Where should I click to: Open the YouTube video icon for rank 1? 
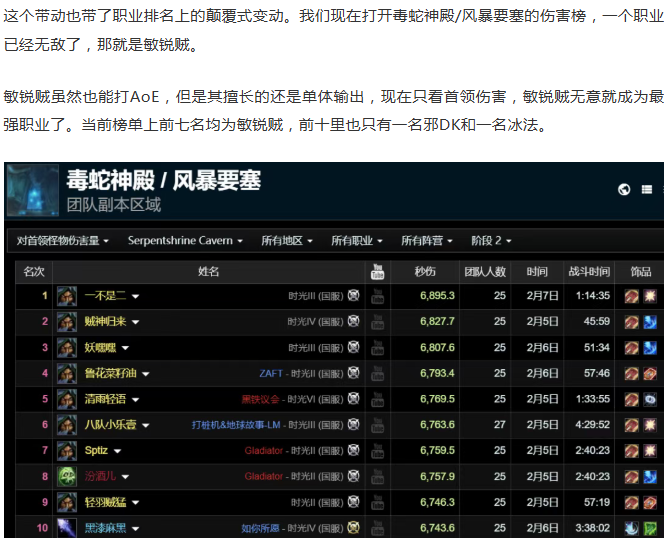377,296
